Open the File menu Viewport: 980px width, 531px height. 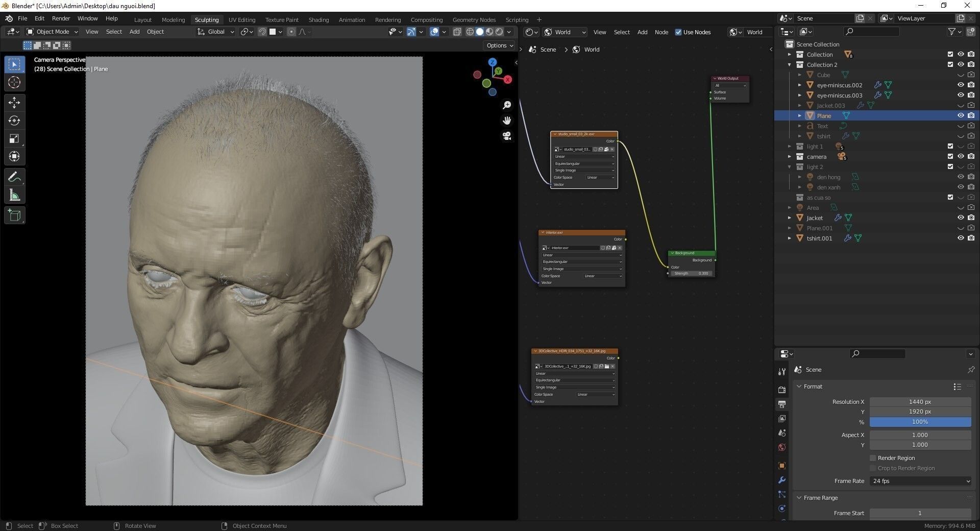tap(22, 18)
